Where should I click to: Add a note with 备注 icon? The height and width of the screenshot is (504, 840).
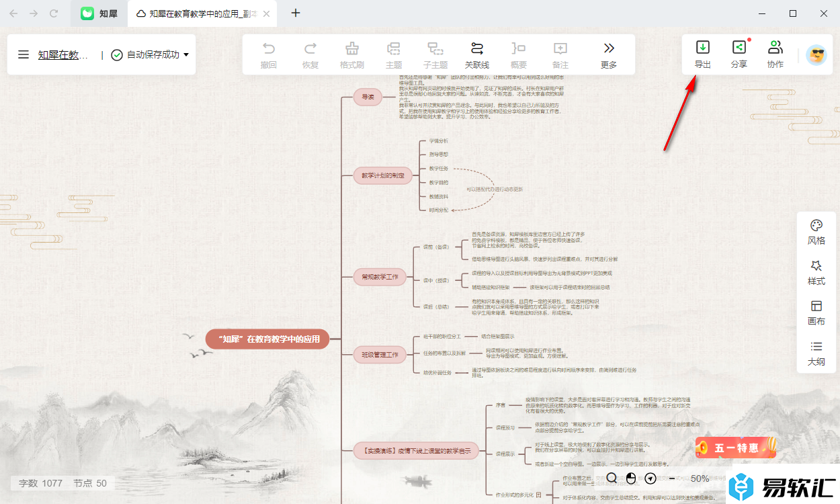coord(560,55)
